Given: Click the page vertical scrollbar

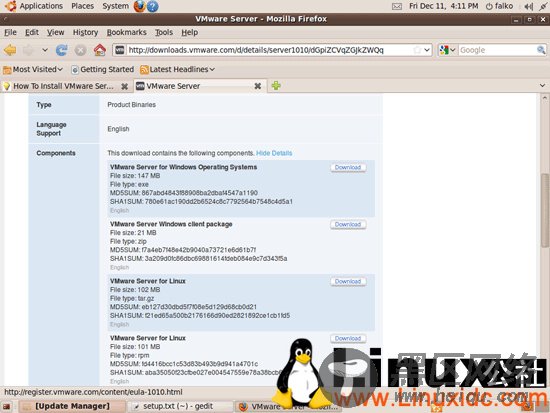Looking at the screenshot, I should pyautogui.click(x=544, y=211).
